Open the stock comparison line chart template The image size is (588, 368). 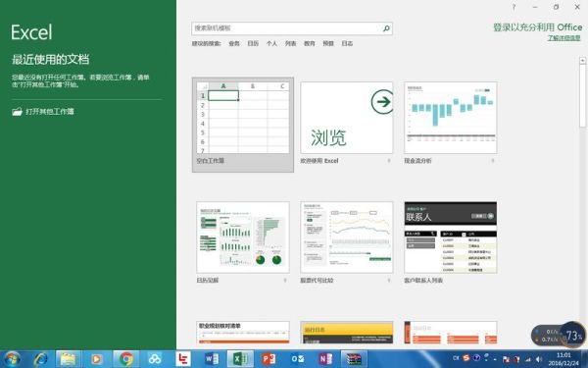coord(347,237)
